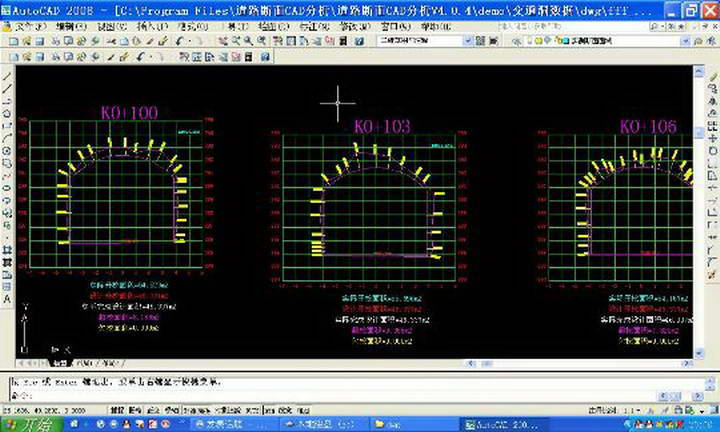Toggle the Model space button in status bar
Viewport: 720px width, 432px height.
(x=304, y=410)
